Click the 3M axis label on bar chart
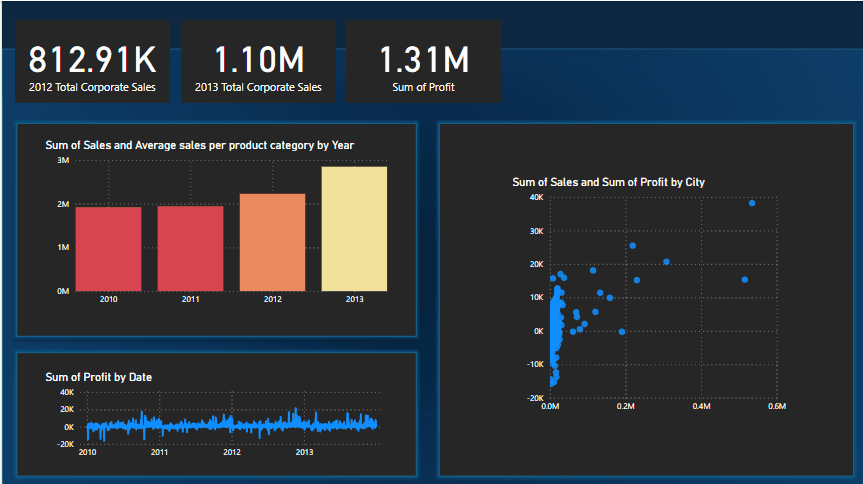Screen dimensions: 863x484 click(63, 160)
